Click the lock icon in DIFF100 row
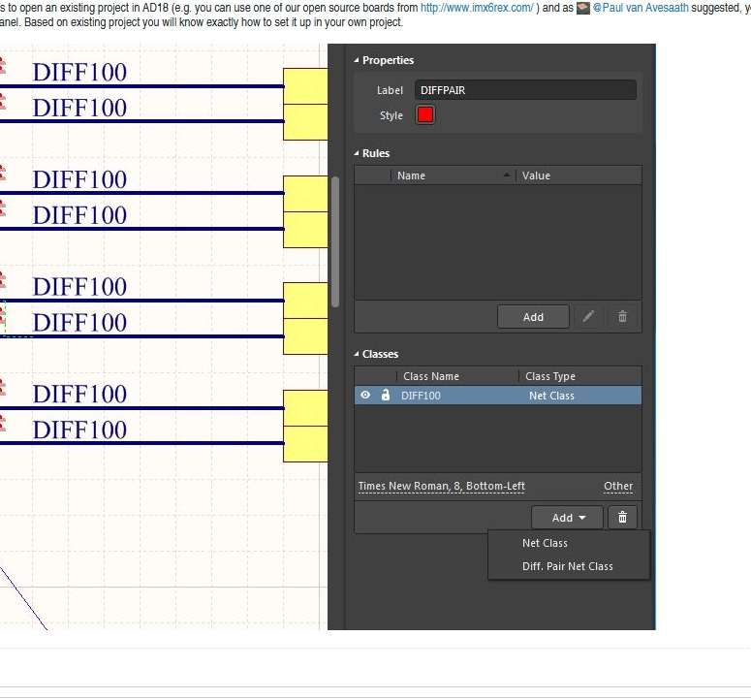The image size is (751, 700). [385, 396]
